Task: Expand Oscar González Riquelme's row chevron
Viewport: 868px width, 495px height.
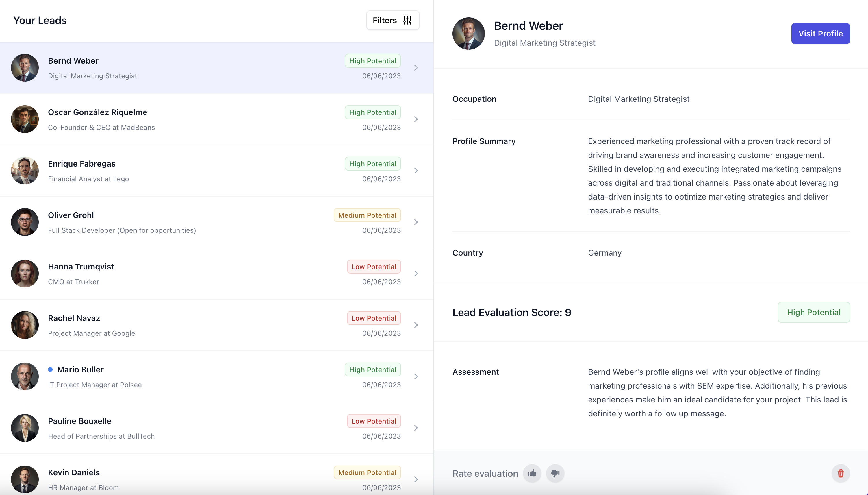Action: [416, 119]
